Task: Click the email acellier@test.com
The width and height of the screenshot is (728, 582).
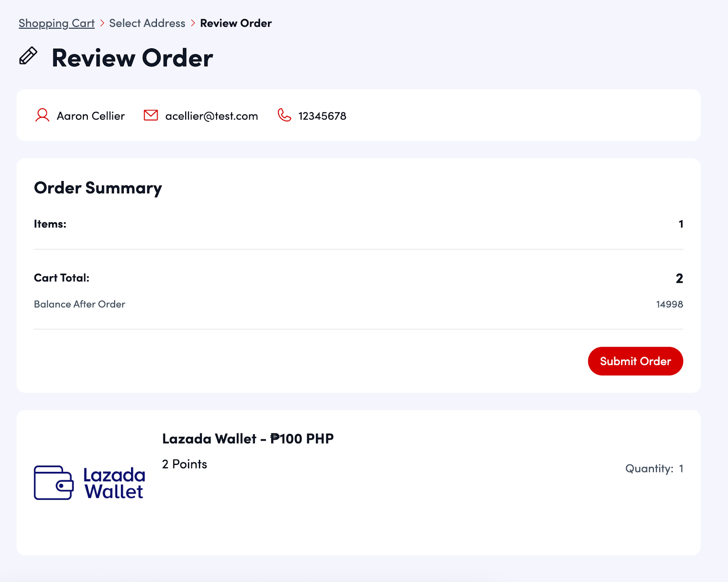Action: [x=212, y=116]
